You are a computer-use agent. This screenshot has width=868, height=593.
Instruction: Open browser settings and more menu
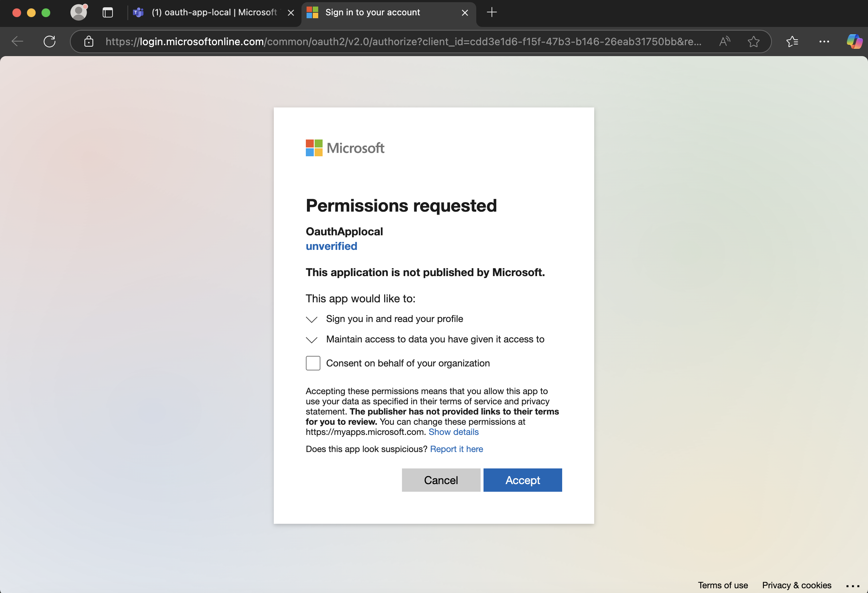tap(824, 42)
